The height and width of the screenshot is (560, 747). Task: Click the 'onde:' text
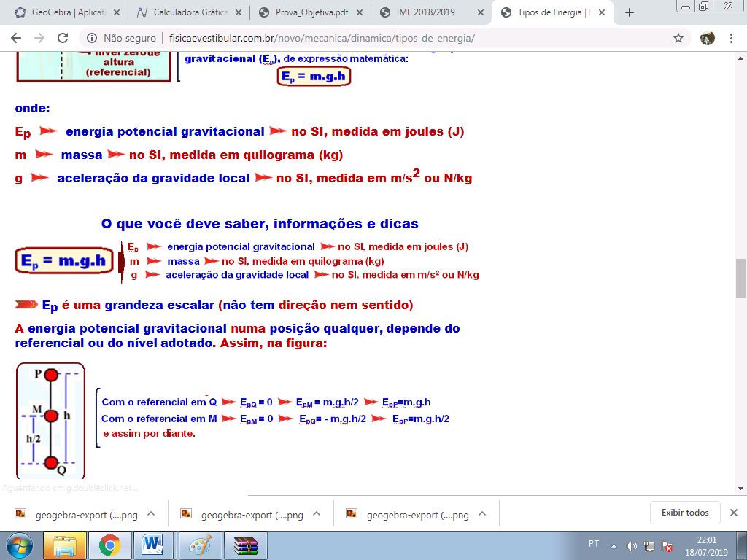pyautogui.click(x=32, y=108)
